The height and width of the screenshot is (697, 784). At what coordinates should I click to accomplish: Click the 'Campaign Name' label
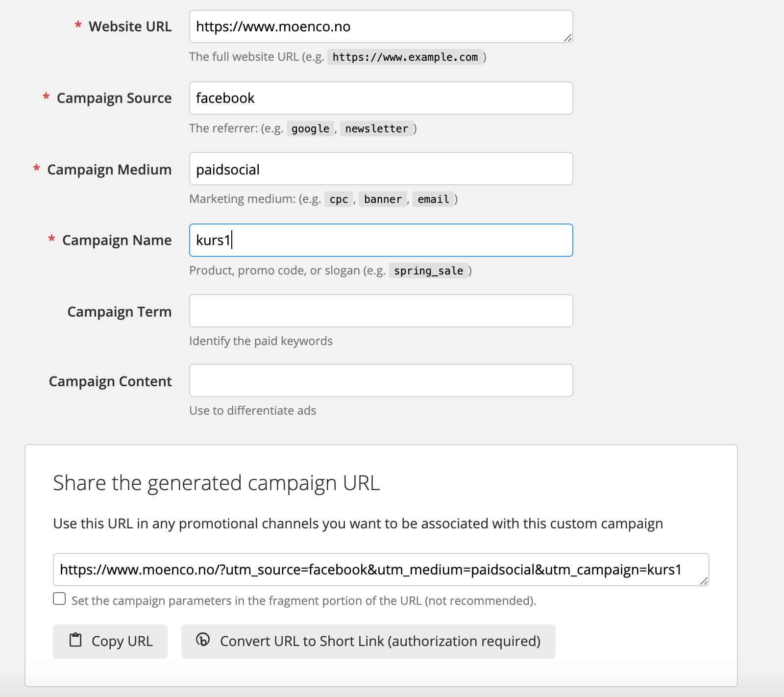point(117,240)
